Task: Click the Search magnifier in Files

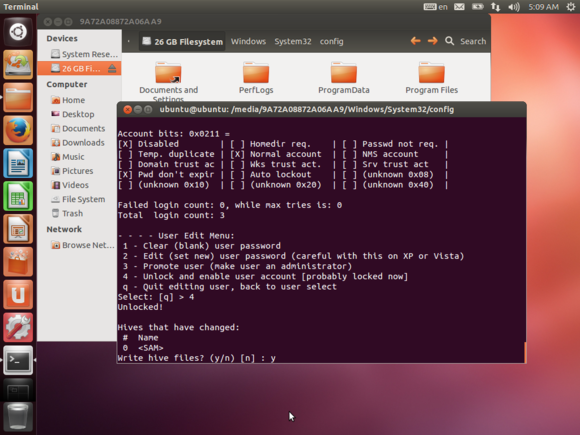Action: click(x=449, y=41)
